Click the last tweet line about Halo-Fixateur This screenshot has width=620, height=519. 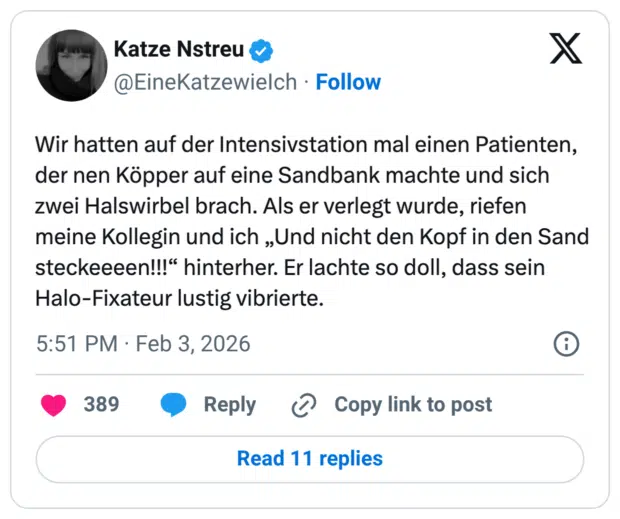point(180,300)
